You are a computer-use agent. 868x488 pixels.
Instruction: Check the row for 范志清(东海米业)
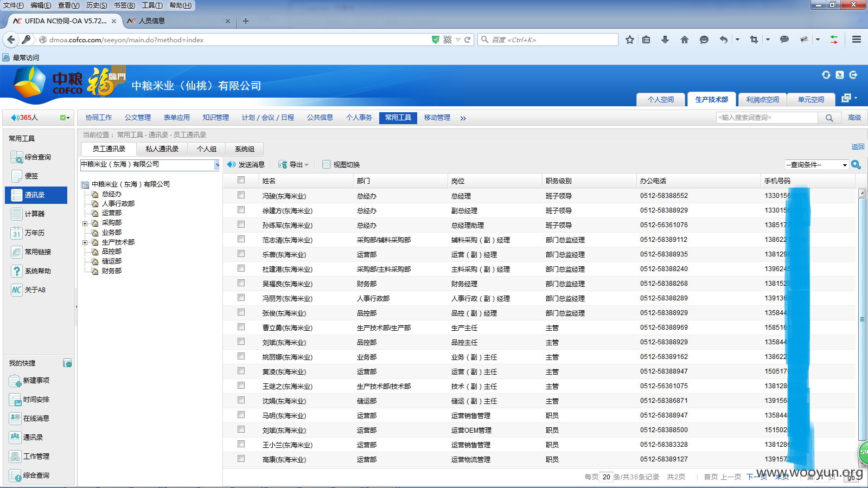point(241,239)
